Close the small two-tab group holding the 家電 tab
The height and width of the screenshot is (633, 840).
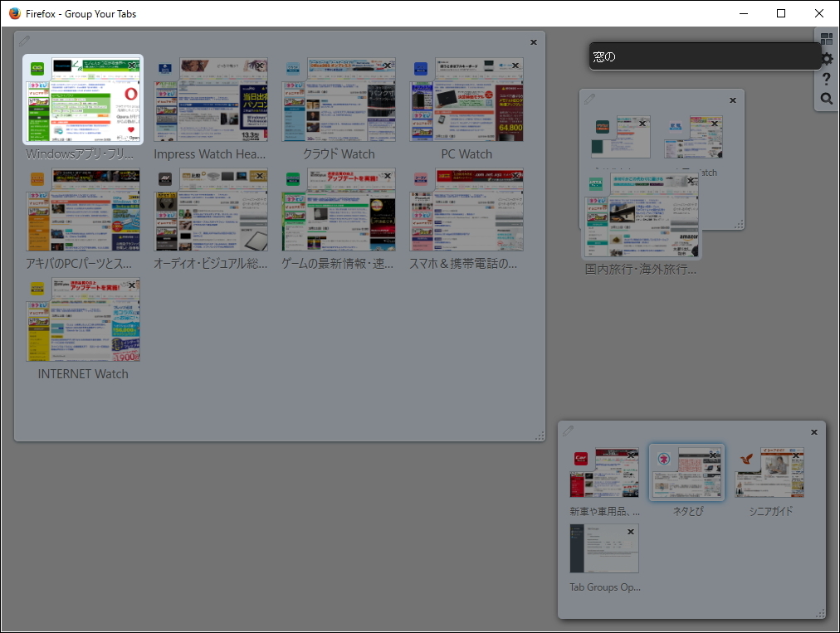click(x=733, y=100)
